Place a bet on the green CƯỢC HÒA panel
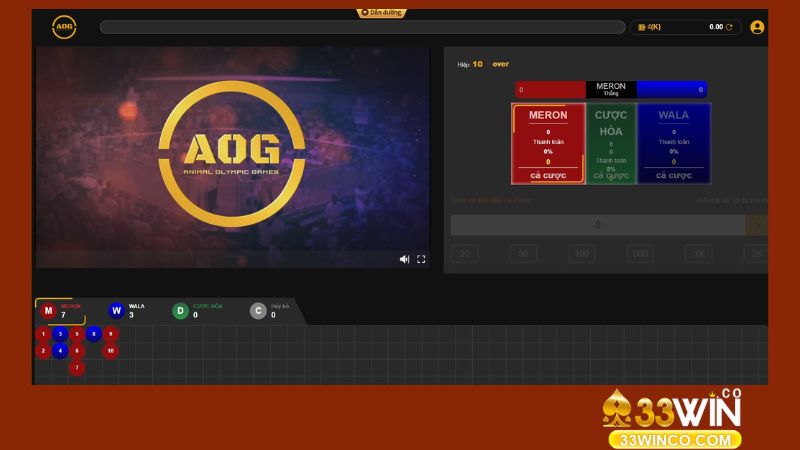This screenshot has width=800, height=450. (x=611, y=143)
